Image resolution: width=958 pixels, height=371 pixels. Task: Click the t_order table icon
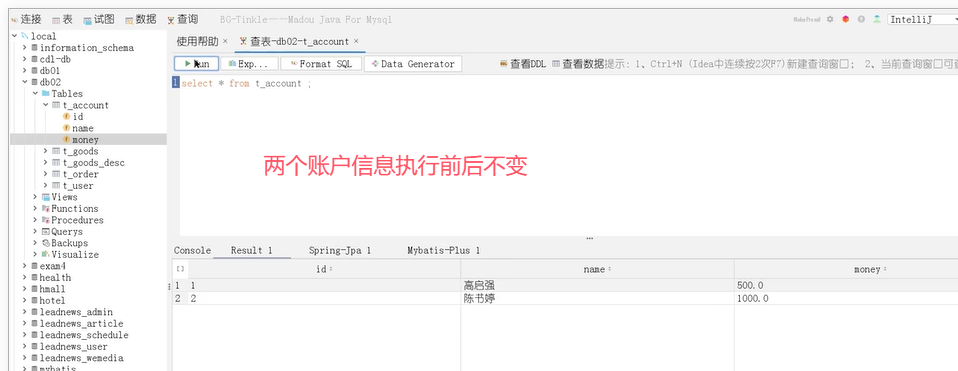coord(56,174)
